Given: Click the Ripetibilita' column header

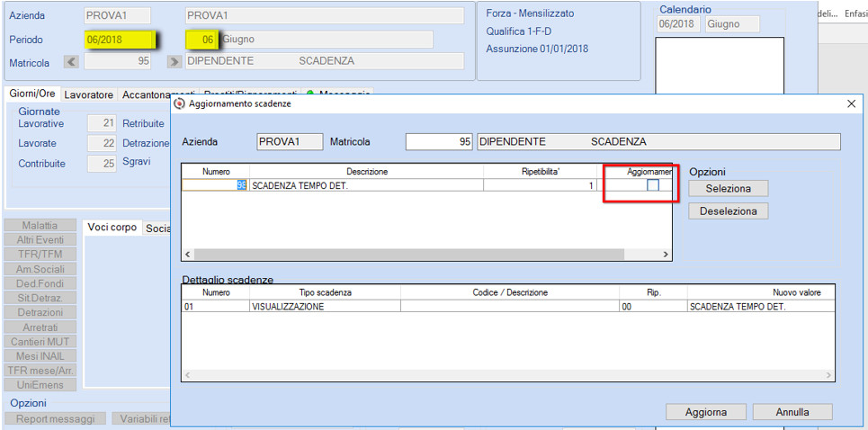Looking at the screenshot, I should 540,172.
